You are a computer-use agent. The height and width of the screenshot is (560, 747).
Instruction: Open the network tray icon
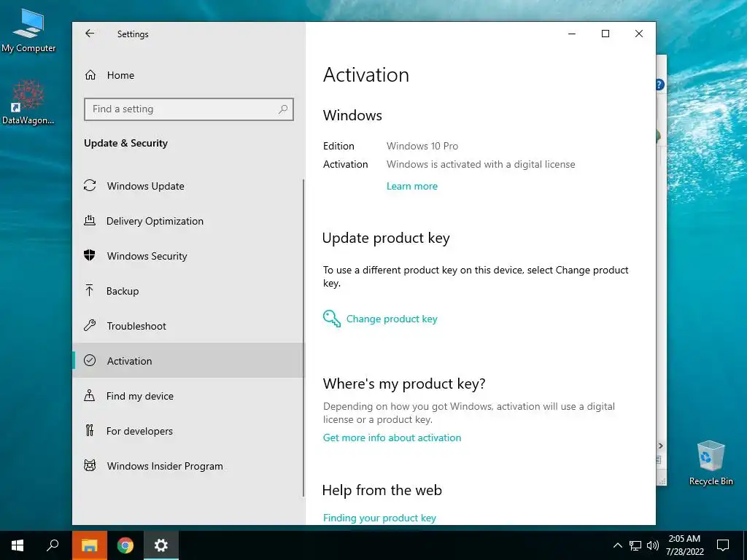[635, 545]
